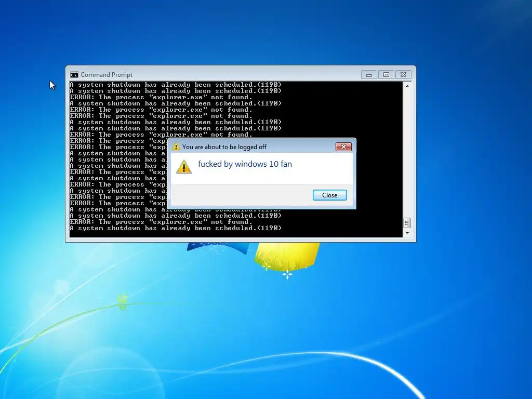Screen dimensions: 532x399
Task: Click the "Command Prompt" title text
Action: [x=107, y=75]
